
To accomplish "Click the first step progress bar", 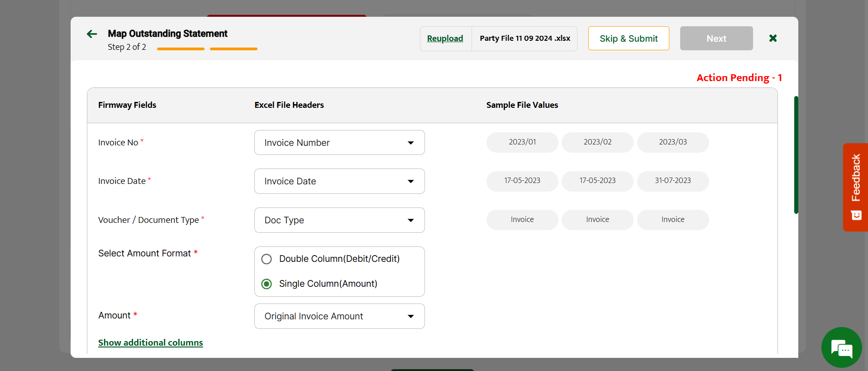I will pyautogui.click(x=181, y=49).
